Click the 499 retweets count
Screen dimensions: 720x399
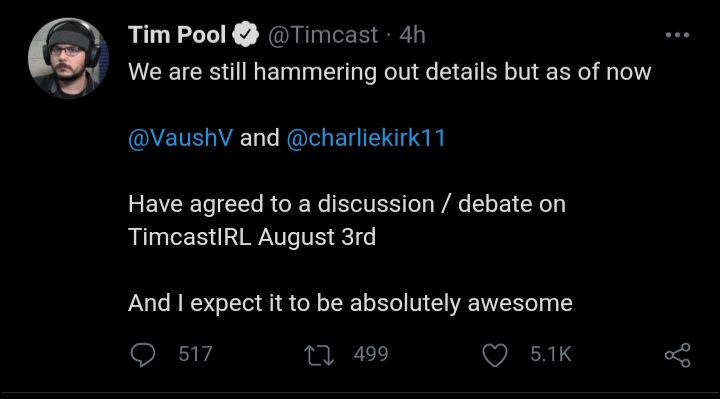click(371, 354)
